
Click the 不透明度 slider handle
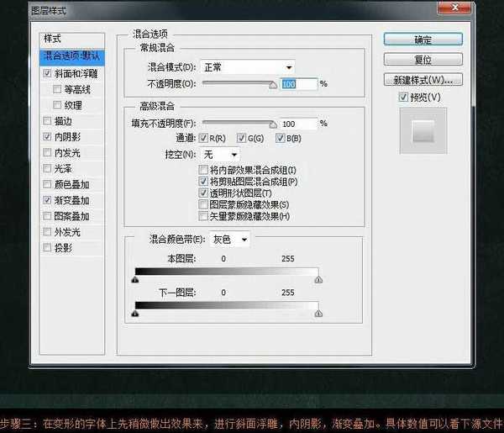273,85
